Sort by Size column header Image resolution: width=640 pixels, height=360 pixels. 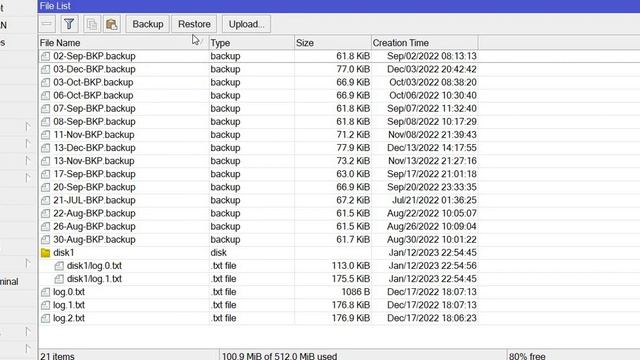333,43
